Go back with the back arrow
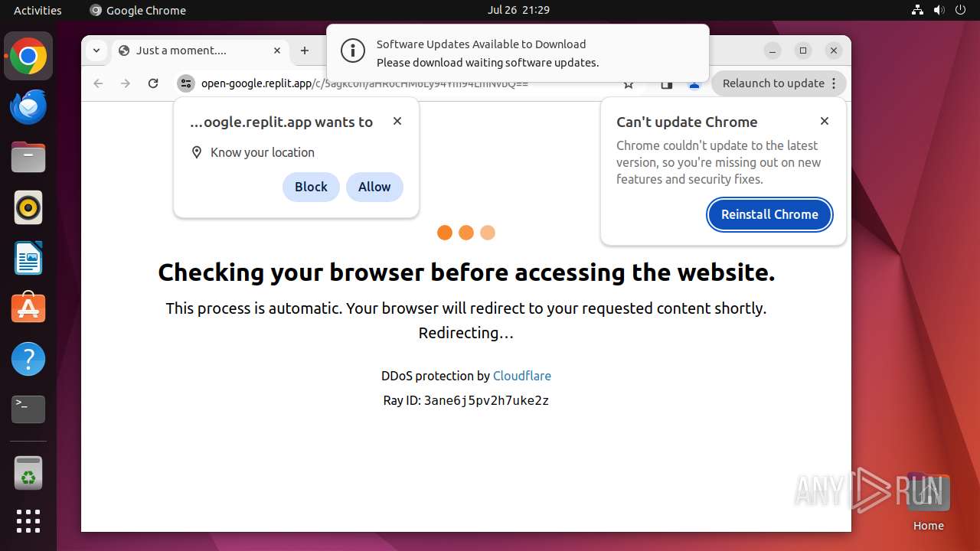 coord(98,83)
